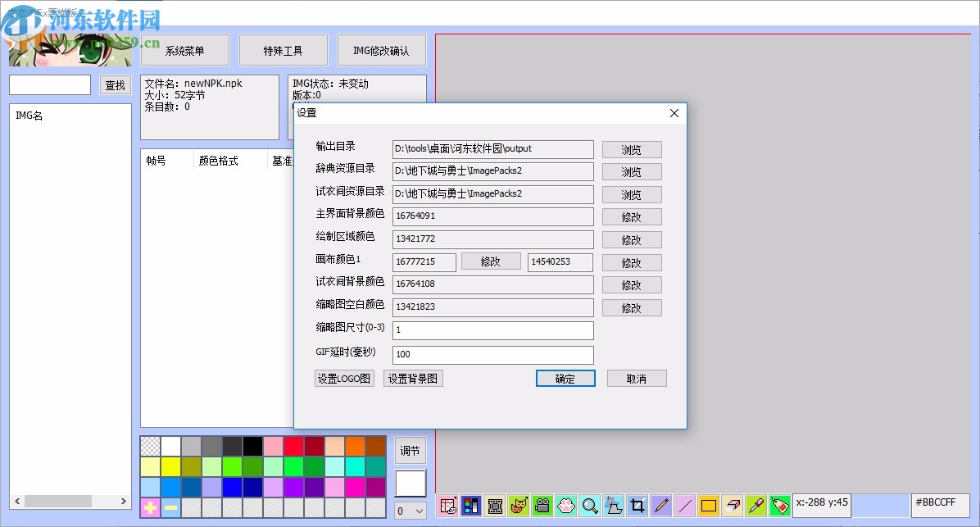Click the search input field next to 查找
980x527 pixels.
[49, 84]
